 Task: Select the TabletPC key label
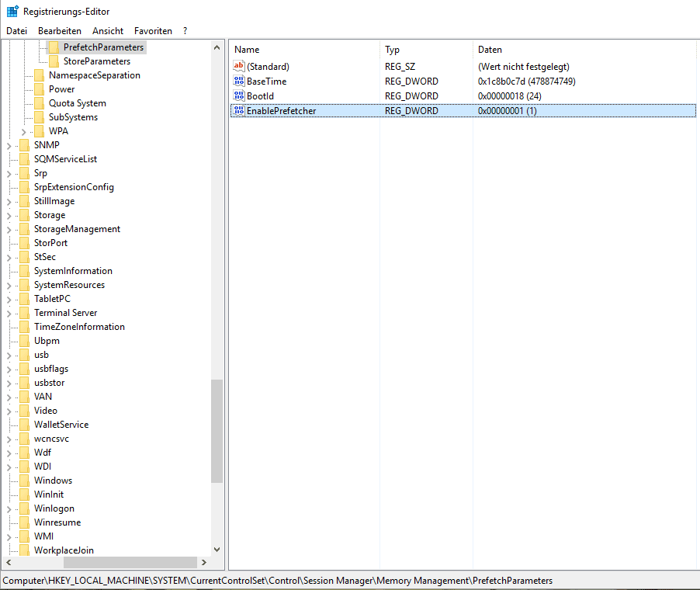coord(52,299)
